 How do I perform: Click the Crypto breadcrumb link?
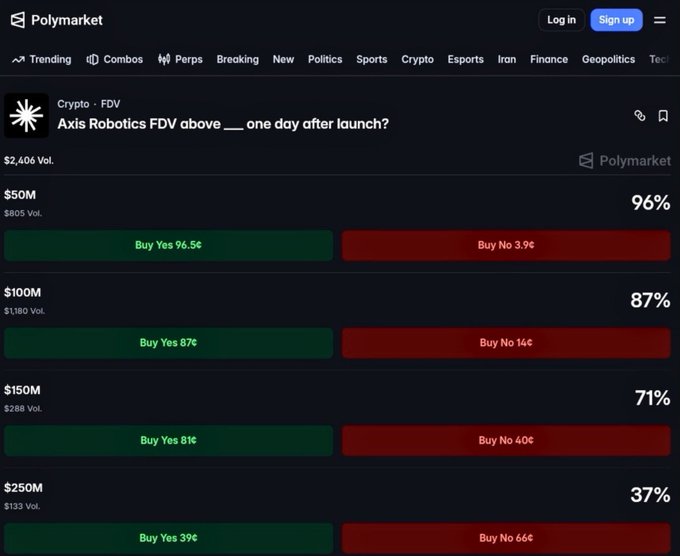(73, 104)
